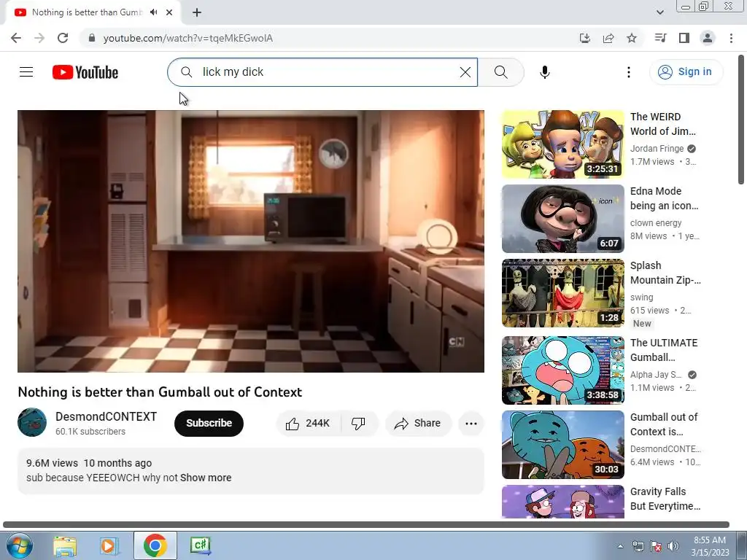Select the Nothing is better than Gumball tab
This screenshot has height=560, width=747.
coord(87,12)
